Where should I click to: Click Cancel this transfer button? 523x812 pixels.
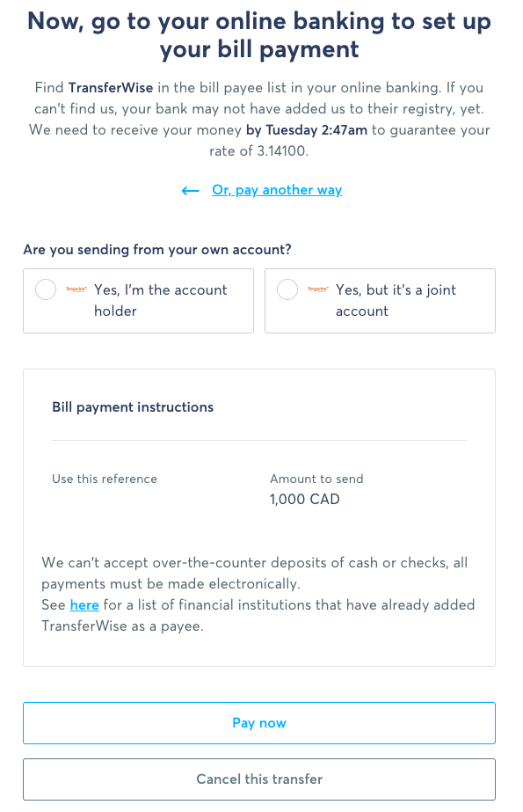259,779
